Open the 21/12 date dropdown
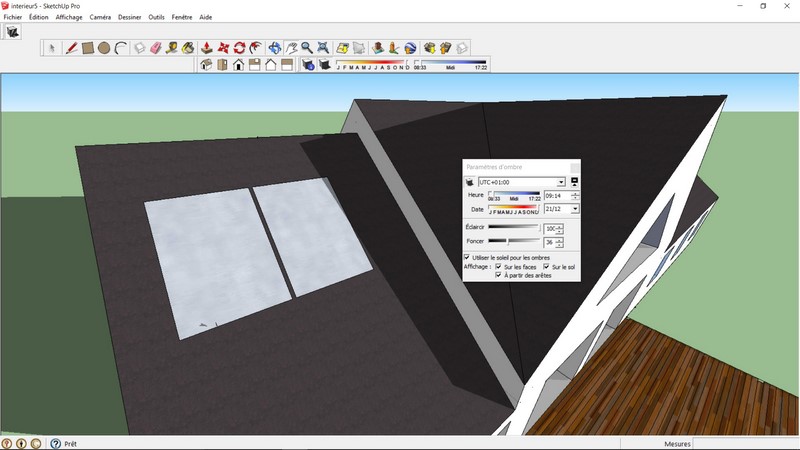 575,209
